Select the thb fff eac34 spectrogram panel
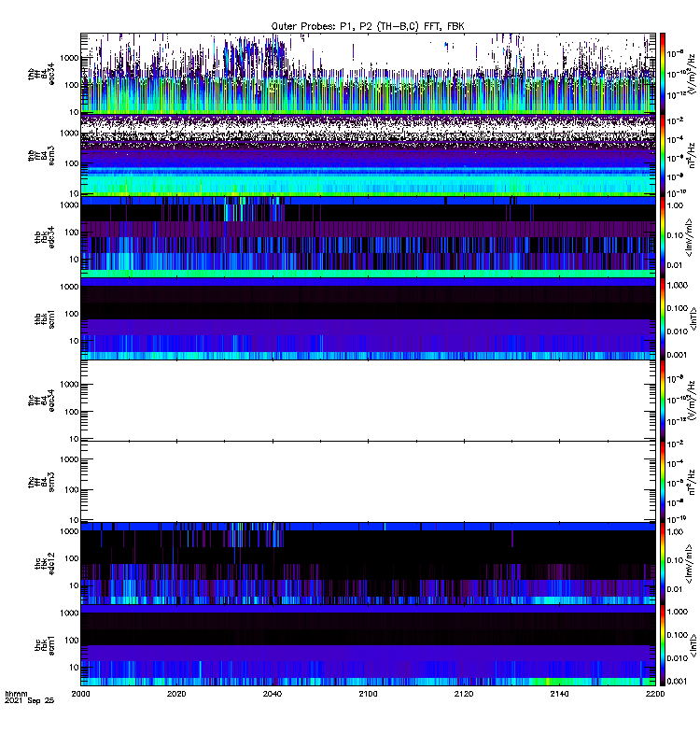700x747 pixels. pos(368,74)
